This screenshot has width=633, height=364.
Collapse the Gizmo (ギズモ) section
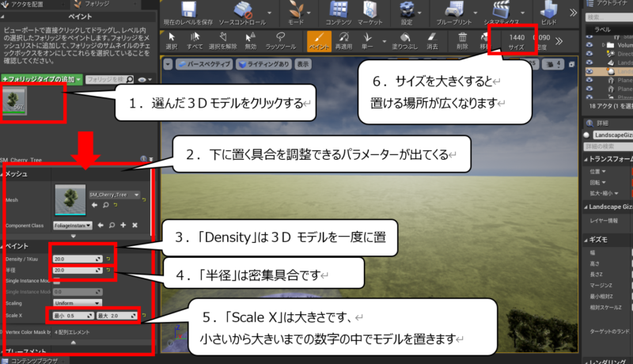586,240
